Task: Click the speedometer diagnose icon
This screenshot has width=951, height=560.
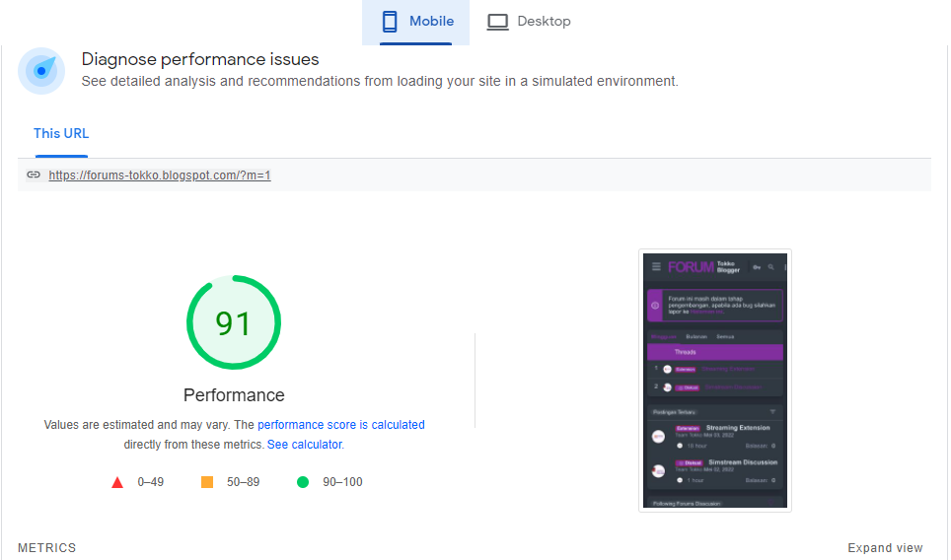Action: coord(41,71)
